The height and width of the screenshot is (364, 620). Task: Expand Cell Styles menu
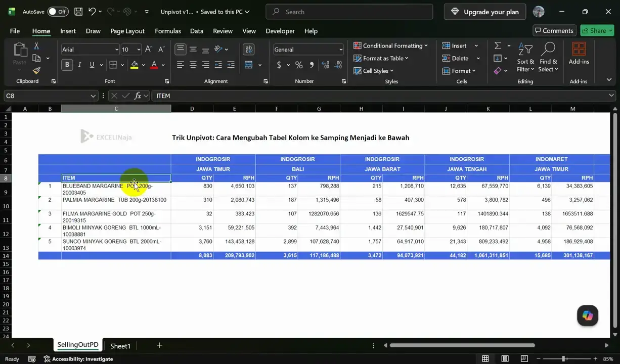(373, 71)
